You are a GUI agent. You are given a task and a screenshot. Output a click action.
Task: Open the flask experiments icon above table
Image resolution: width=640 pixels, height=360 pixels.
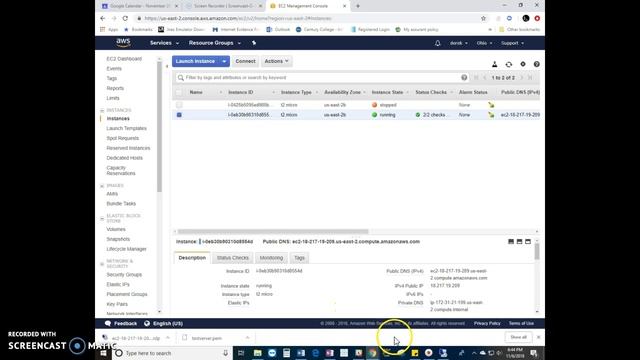coord(494,64)
